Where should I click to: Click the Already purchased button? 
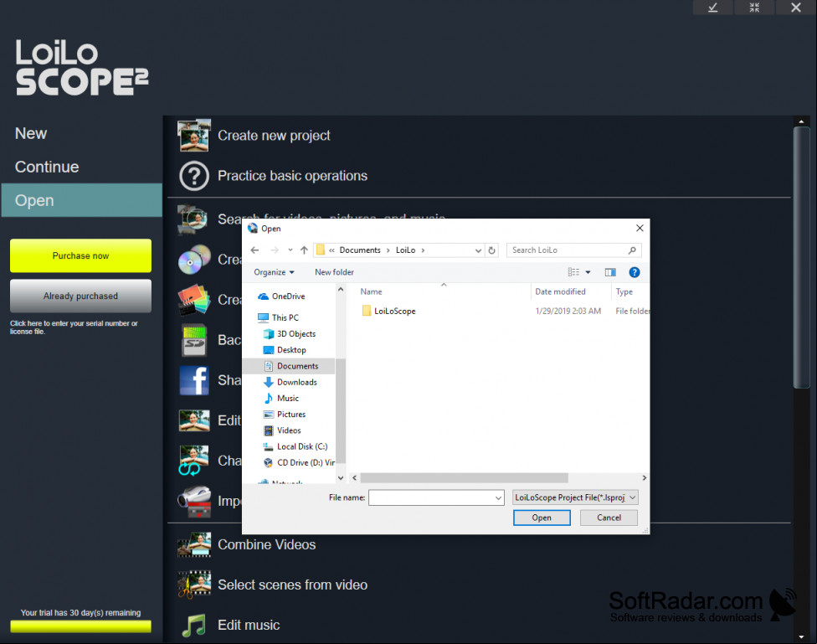(x=80, y=296)
